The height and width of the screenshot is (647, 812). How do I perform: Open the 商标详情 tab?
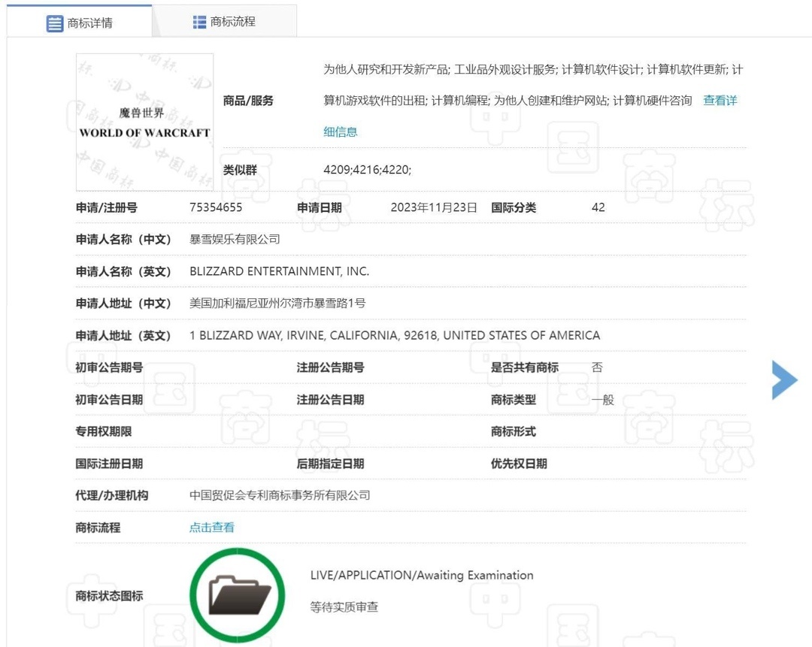tap(79, 23)
